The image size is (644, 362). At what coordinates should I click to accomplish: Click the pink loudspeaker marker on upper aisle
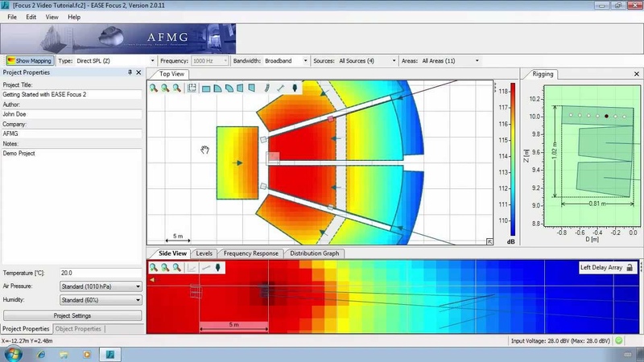pyautogui.click(x=331, y=119)
